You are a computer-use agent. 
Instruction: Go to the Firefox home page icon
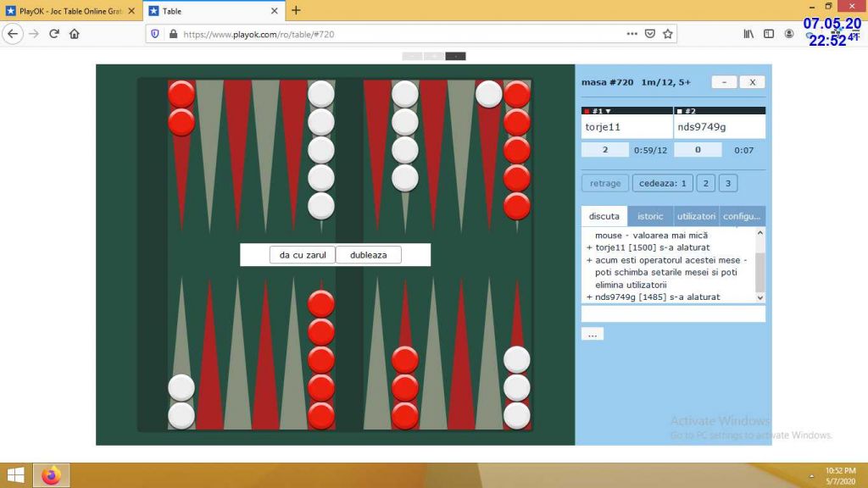pos(75,34)
